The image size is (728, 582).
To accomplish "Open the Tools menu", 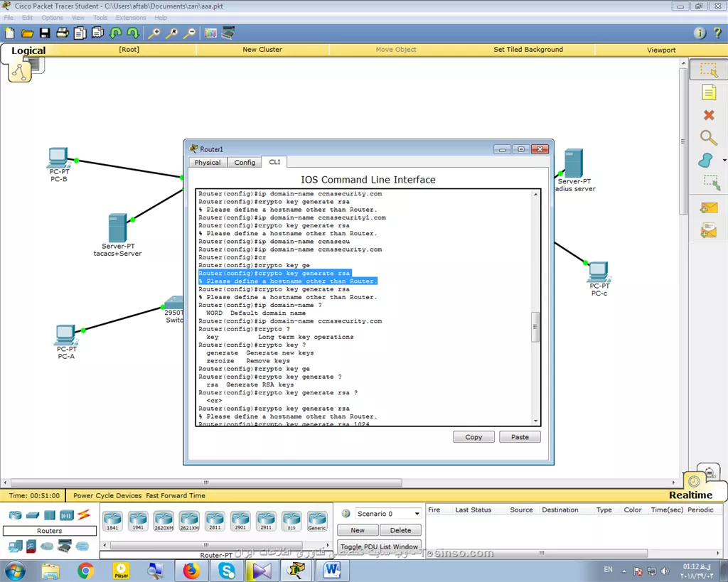I will point(100,18).
